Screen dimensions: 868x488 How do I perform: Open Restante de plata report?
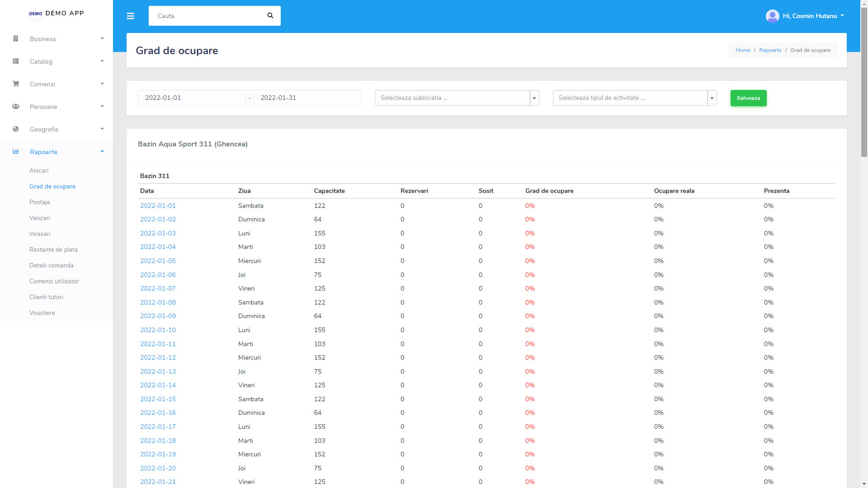(53, 250)
